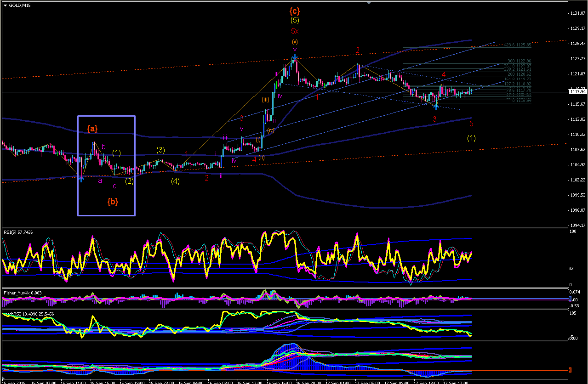Image resolution: width=588 pixels, height=384 pixels.
Task: Click the Fibonacci level 423.6 1125.85
Action: [518, 45]
